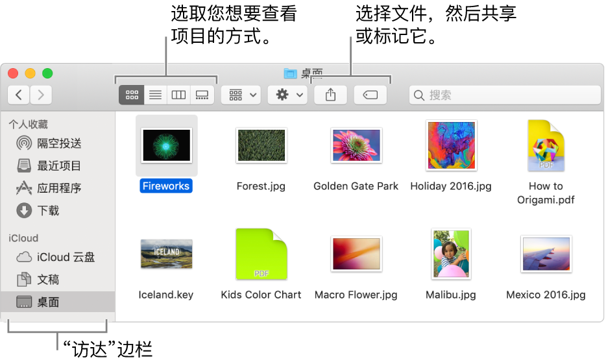This screenshot has width=606, height=364.
Task: Switch to column view
Action: (x=178, y=95)
